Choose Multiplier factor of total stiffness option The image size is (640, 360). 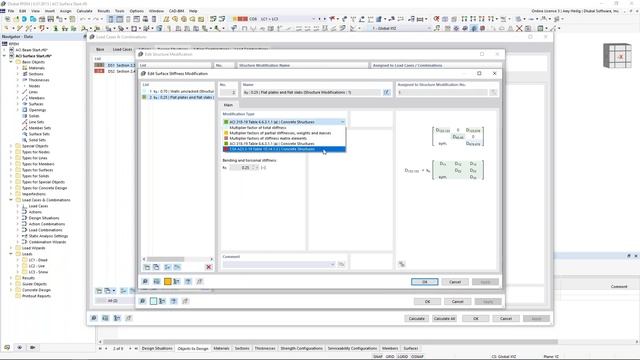coord(284,128)
